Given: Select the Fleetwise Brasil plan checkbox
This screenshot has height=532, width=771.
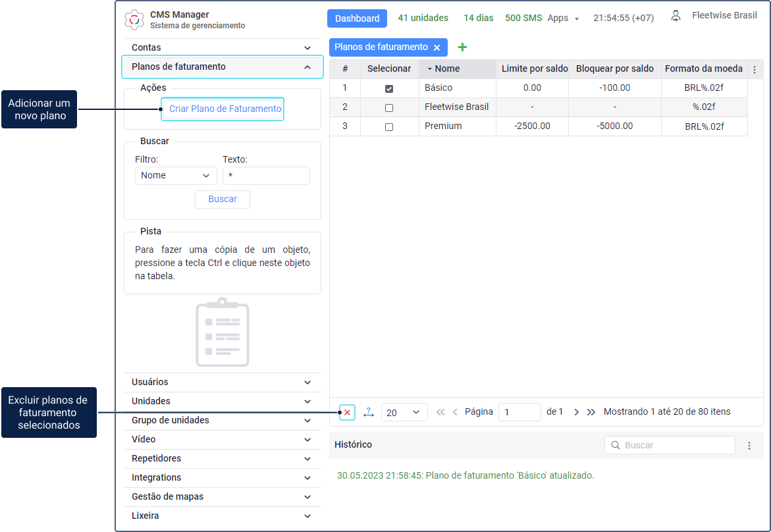Looking at the screenshot, I should (389, 107).
